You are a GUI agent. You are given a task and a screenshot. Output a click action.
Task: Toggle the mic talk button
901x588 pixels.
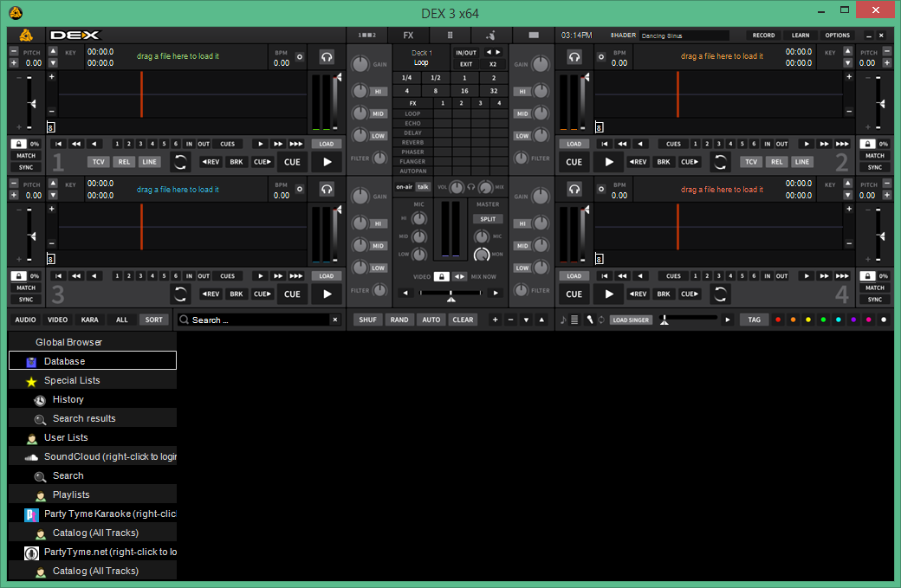tap(423, 187)
